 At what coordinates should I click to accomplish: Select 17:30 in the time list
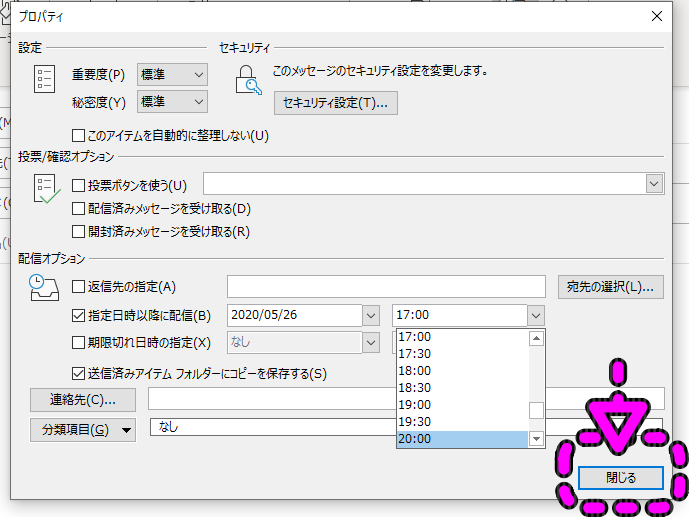tap(462, 354)
